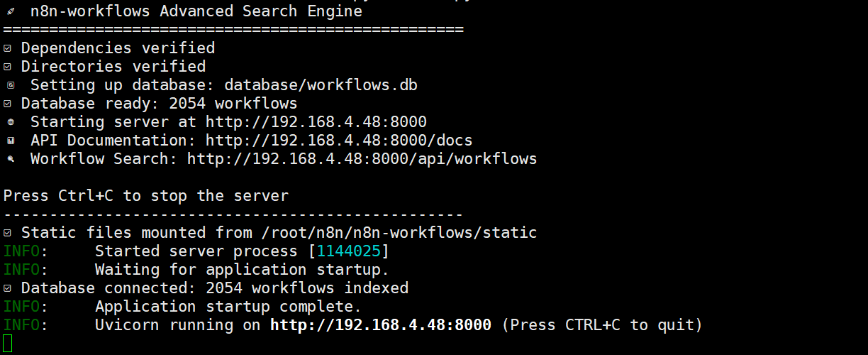Click the checkmark icon beside Directories verified
The image size is (868, 355).
[7, 67]
